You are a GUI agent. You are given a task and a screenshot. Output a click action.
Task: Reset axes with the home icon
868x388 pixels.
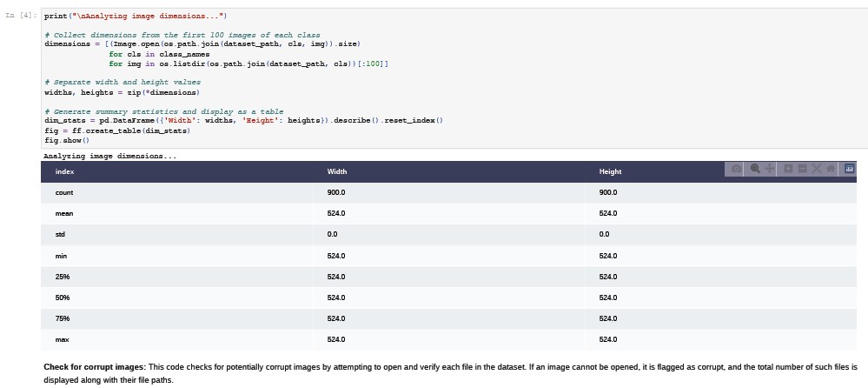(x=831, y=169)
